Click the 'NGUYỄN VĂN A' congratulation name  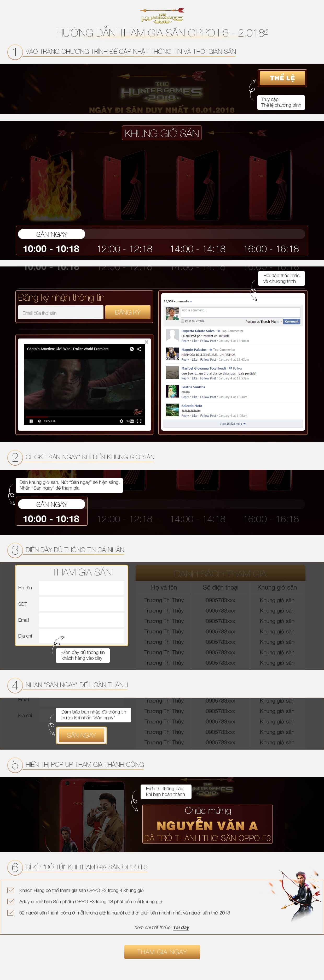[207, 825]
